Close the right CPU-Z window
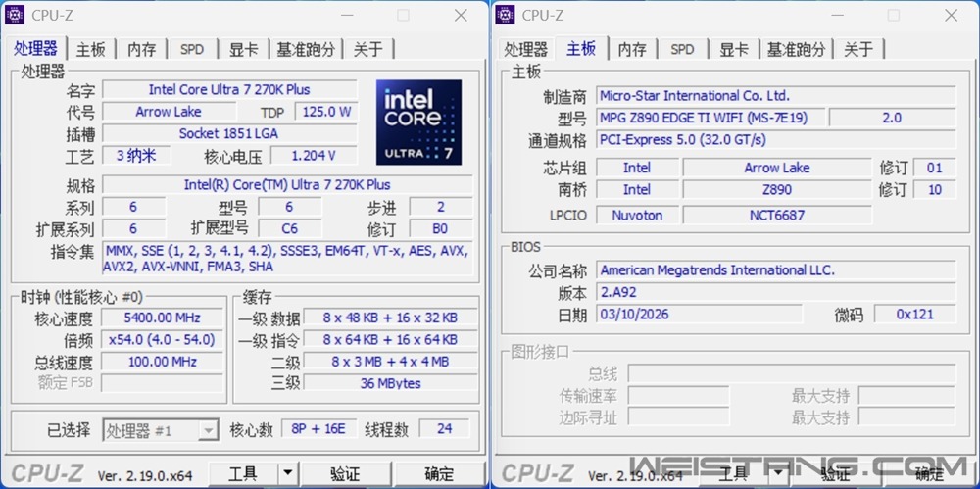 click(951, 15)
